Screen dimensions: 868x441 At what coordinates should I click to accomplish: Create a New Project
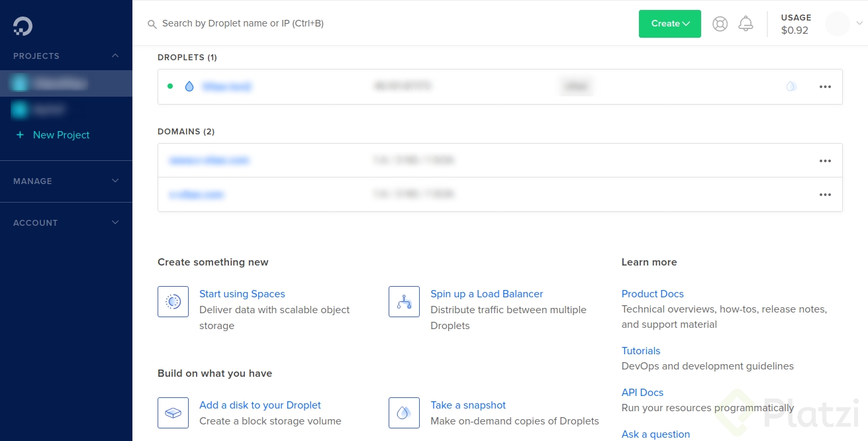[x=60, y=134]
